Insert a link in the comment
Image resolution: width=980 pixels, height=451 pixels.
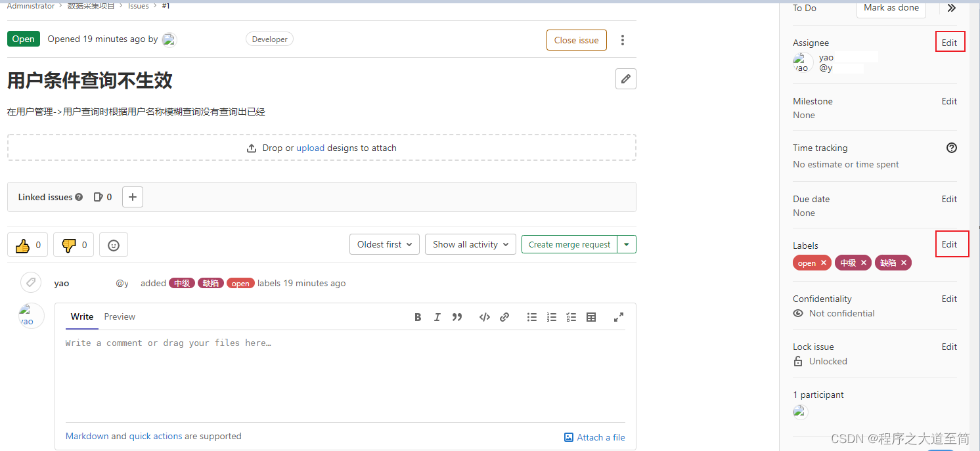coord(504,317)
